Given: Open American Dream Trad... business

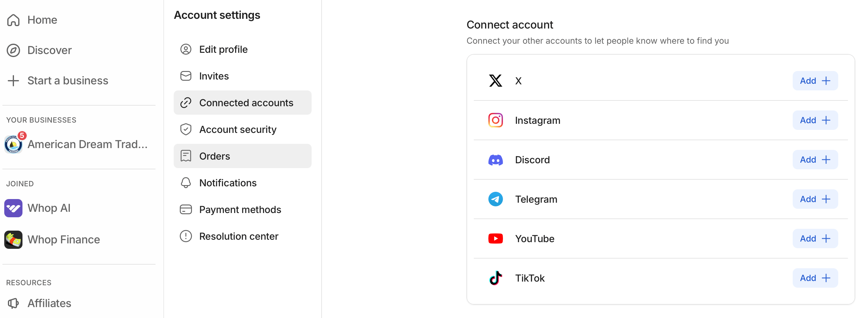Looking at the screenshot, I should pos(87,144).
